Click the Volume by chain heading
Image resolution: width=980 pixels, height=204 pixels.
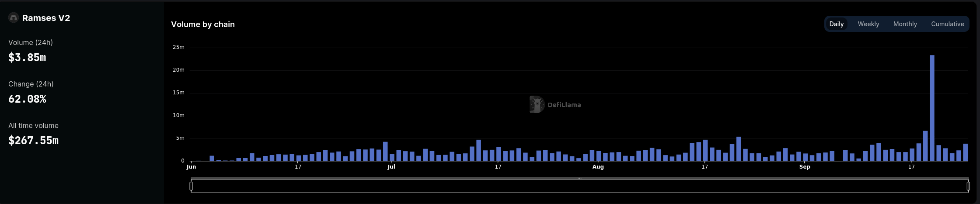[203, 24]
